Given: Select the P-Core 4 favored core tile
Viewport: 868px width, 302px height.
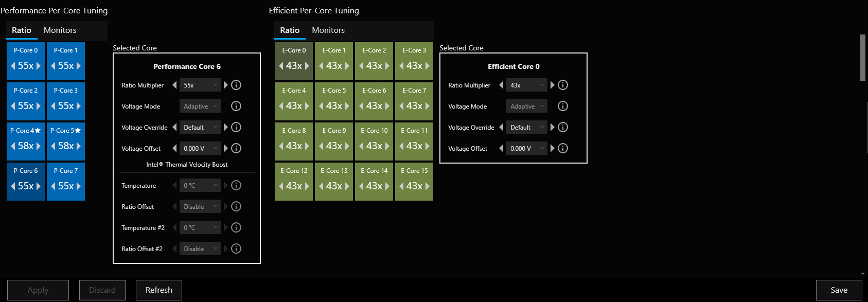Looking at the screenshot, I should click(26, 141).
